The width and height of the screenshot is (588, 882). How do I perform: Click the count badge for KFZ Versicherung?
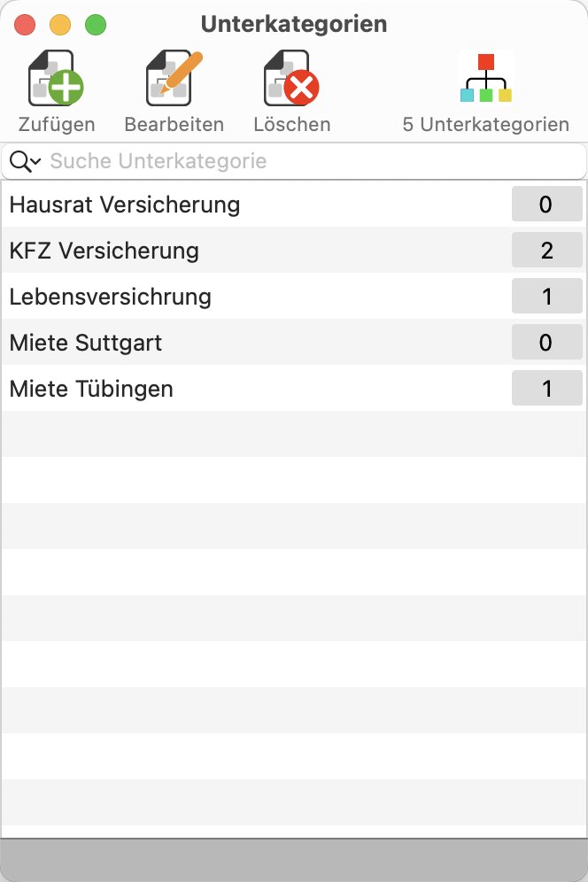(x=547, y=251)
